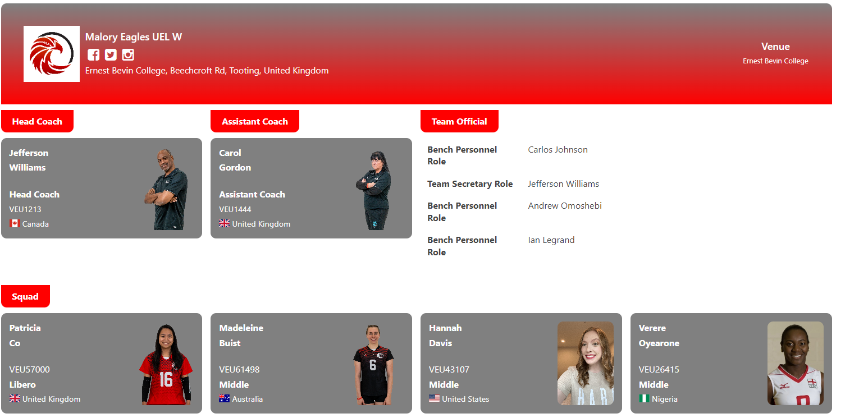Click the surname Oyearone in the squad
868x418 pixels.
(x=659, y=343)
